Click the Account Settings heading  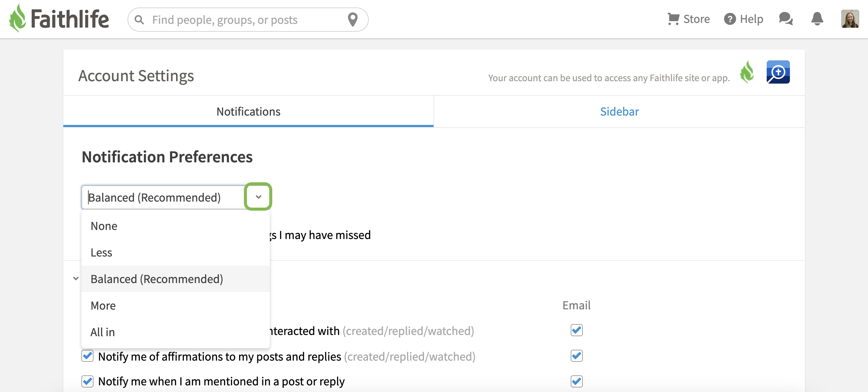click(136, 75)
